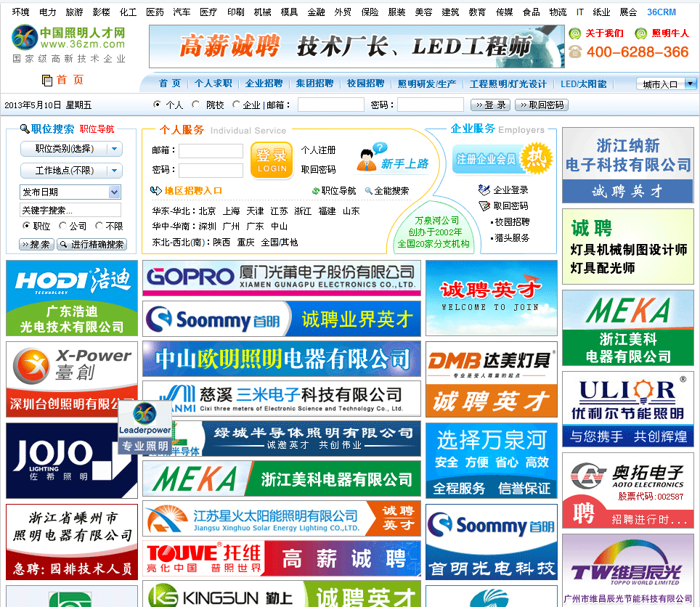Select the 企业 login radio button

[236, 105]
